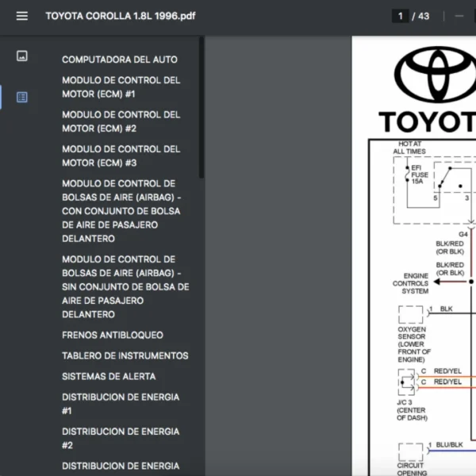Screen dimensions: 476x476
Task: Open TABLERO DE INSTRUMENTOS bookmark
Action: pyautogui.click(x=125, y=355)
